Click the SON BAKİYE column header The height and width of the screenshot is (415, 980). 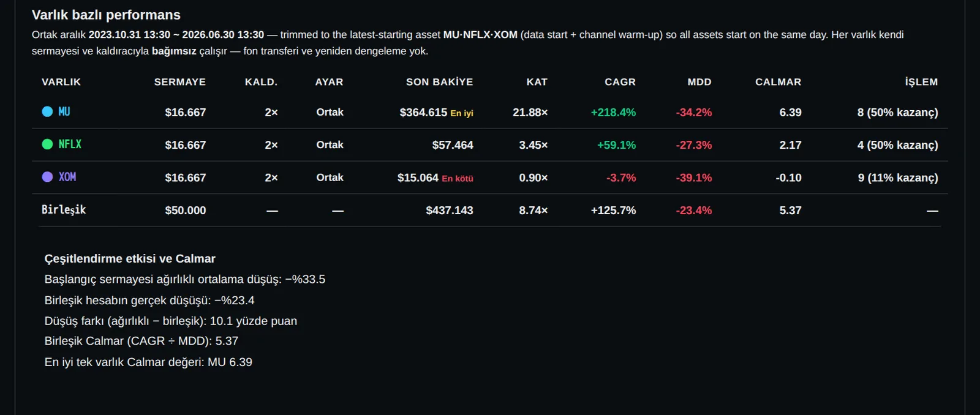[x=440, y=82]
